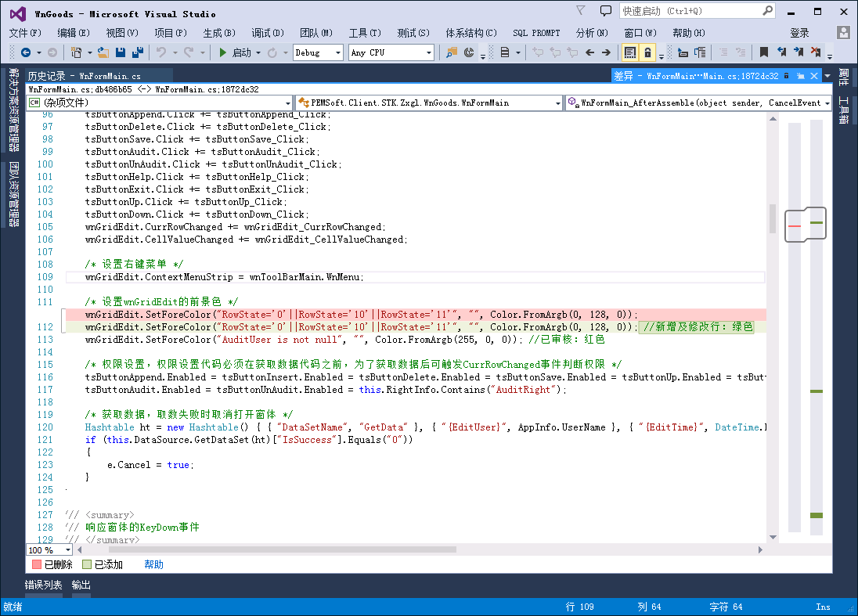This screenshot has width=858, height=616.
Task: Open the 文件(F) menu
Action: pyautogui.click(x=25, y=33)
